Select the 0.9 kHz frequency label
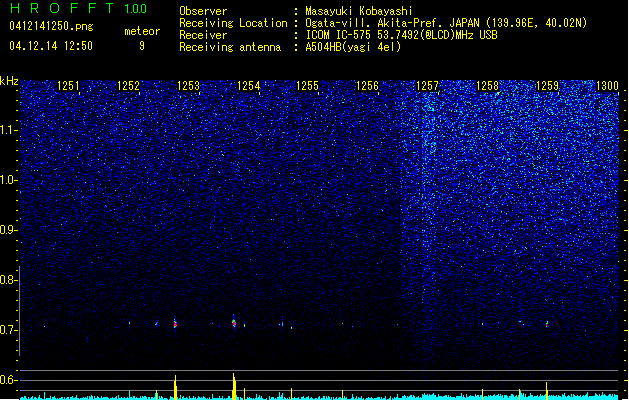Image resolution: width=629 pixels, height=400 pixels. [x=9, y=230]
